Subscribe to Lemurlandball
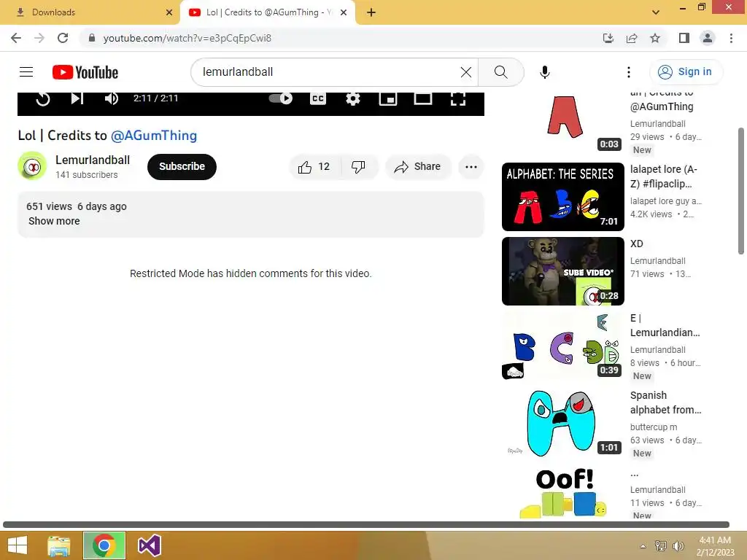This screenshot has height=560, width=747. coord(182,167)
